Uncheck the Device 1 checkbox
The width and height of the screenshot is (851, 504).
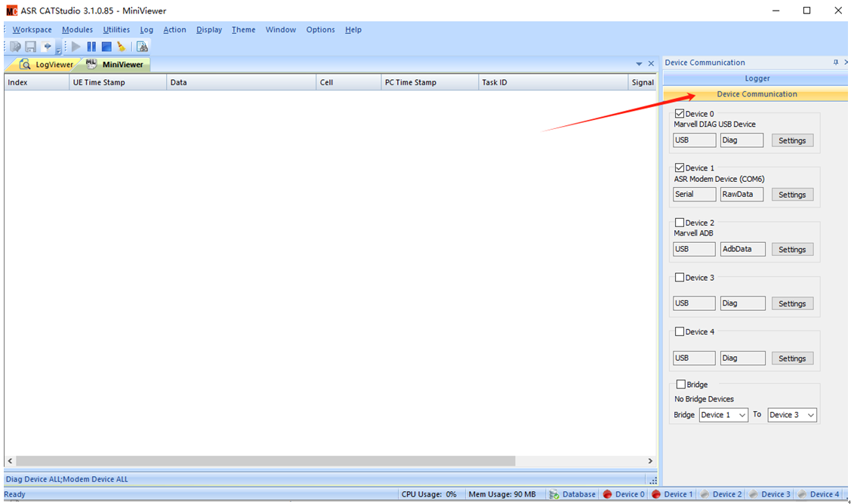[680, 168]
